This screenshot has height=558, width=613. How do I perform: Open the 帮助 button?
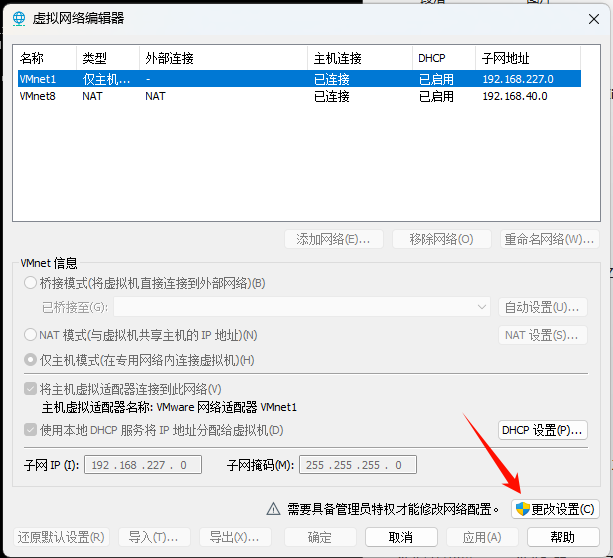563,537
